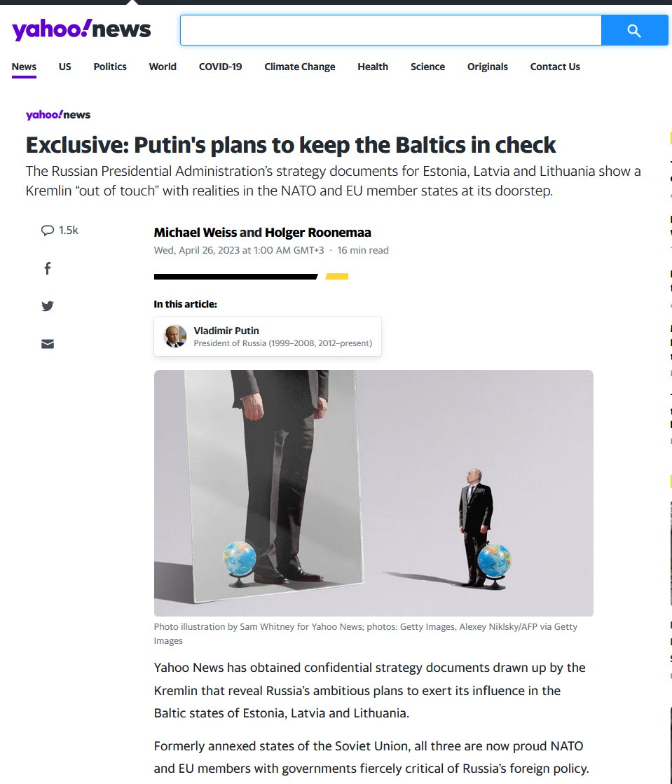Share article on Facebook
The height and width of the screenshot is (784, 672).
(x=48, y=268)
